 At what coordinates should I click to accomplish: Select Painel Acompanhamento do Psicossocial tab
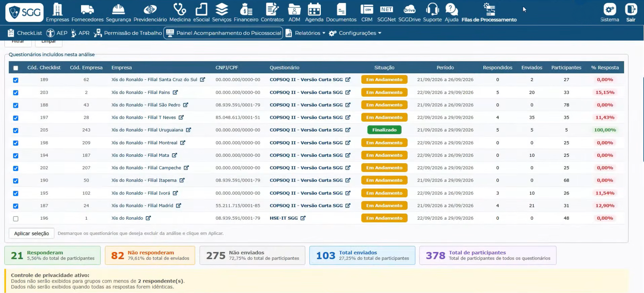223,33
